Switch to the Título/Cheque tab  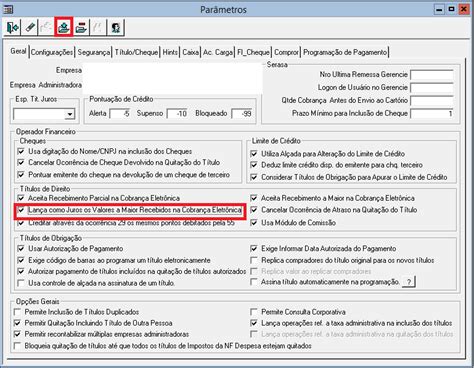(136, 52)
